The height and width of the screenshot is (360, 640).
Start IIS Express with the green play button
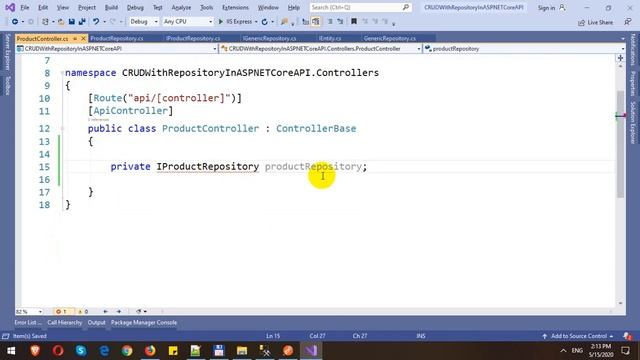point(221,22)
